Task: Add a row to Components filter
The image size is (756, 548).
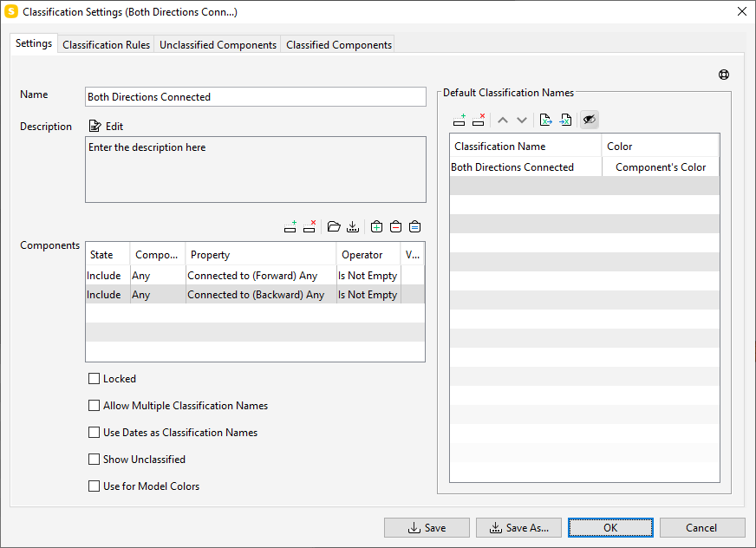Action: click(290, 226)
